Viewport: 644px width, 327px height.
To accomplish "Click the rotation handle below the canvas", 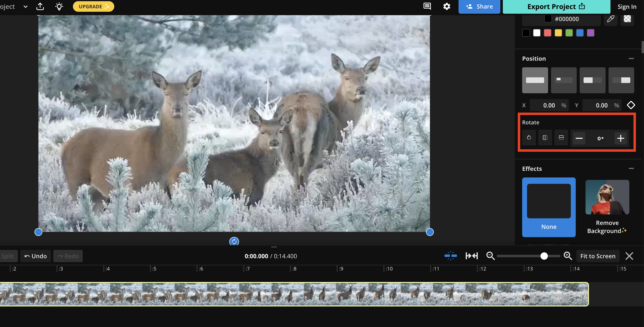I will [x=234, y=241].
